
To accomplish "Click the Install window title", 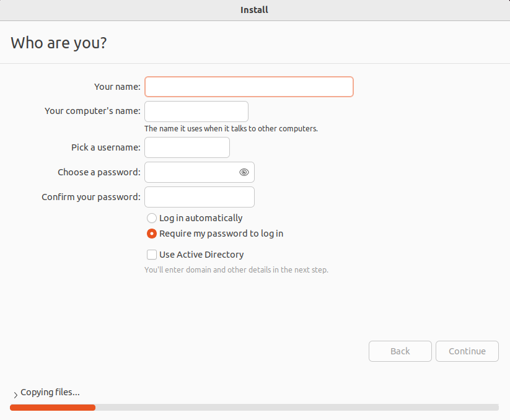I will click(x=254, y=10).
